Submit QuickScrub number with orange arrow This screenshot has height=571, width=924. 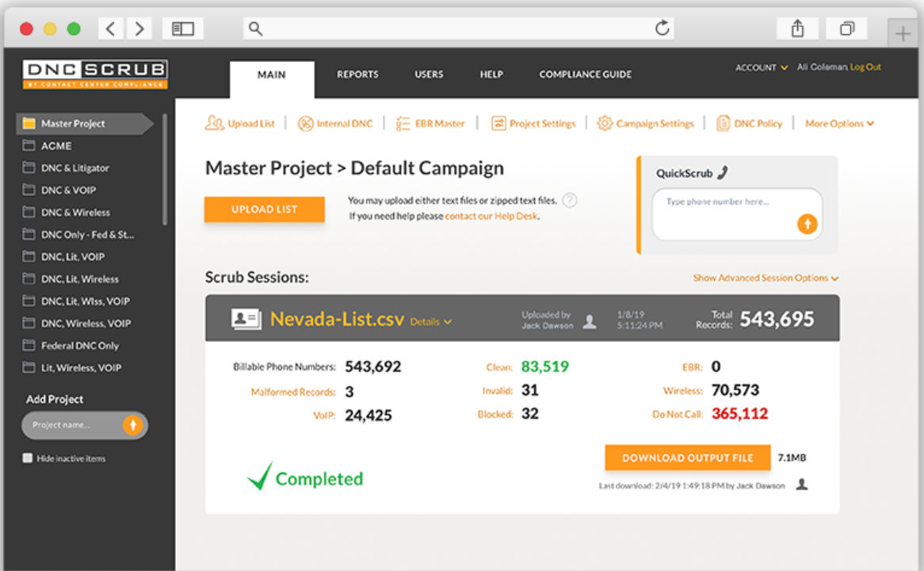pos(807,224)
